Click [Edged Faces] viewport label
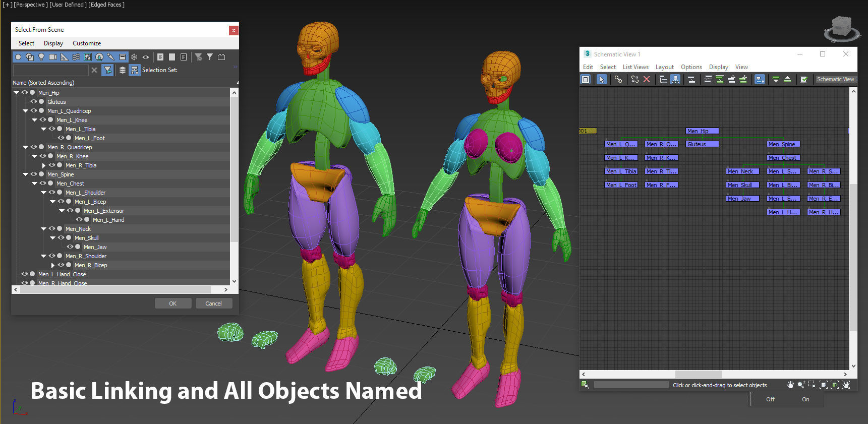The image size is (868, 424). tap(106, 5)
